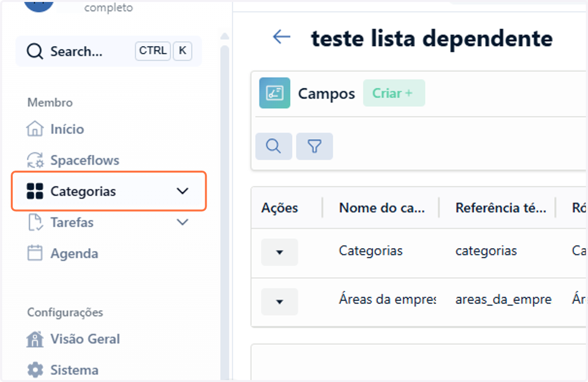This screenshot has width=588, height=382.
Task: Click the Visão Geral building icon
Action: tap(35, 339)
